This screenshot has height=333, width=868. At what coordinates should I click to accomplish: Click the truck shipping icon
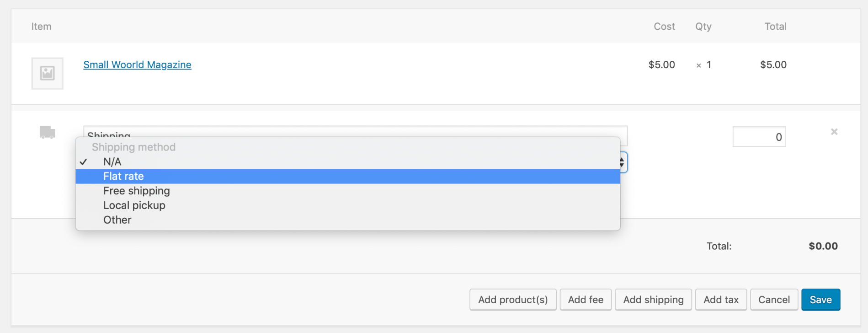47,133
